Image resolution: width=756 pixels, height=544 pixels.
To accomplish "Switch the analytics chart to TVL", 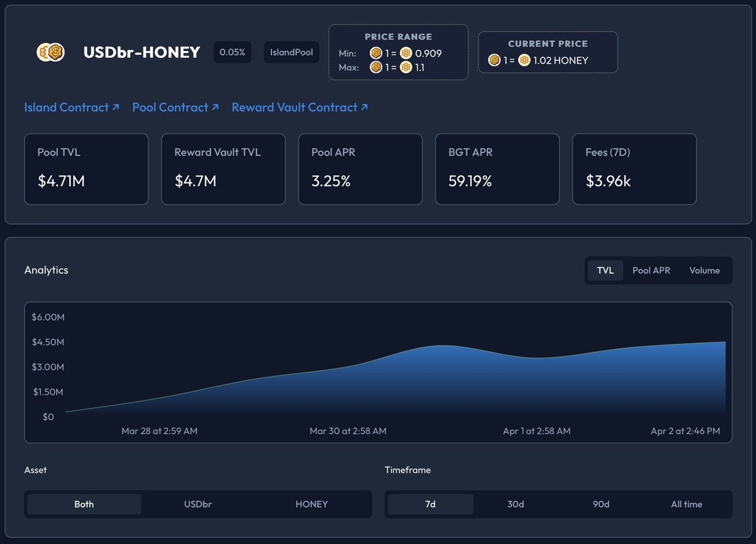I will coord(605,270).
